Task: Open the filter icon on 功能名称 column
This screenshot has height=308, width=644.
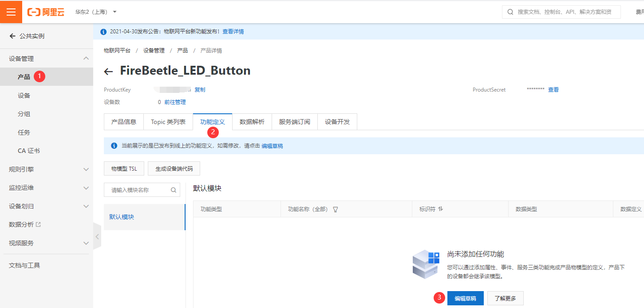Action: tap(336, 209)
